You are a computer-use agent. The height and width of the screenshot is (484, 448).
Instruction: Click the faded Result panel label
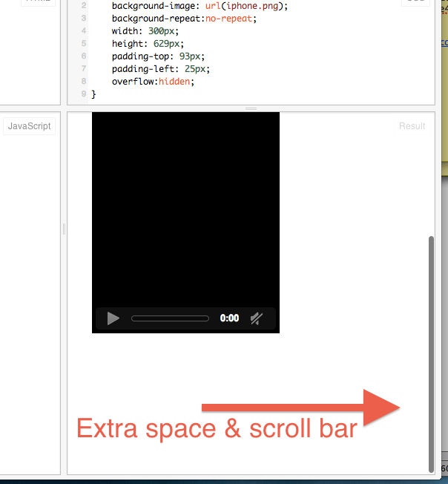click(x=412, y=126)
